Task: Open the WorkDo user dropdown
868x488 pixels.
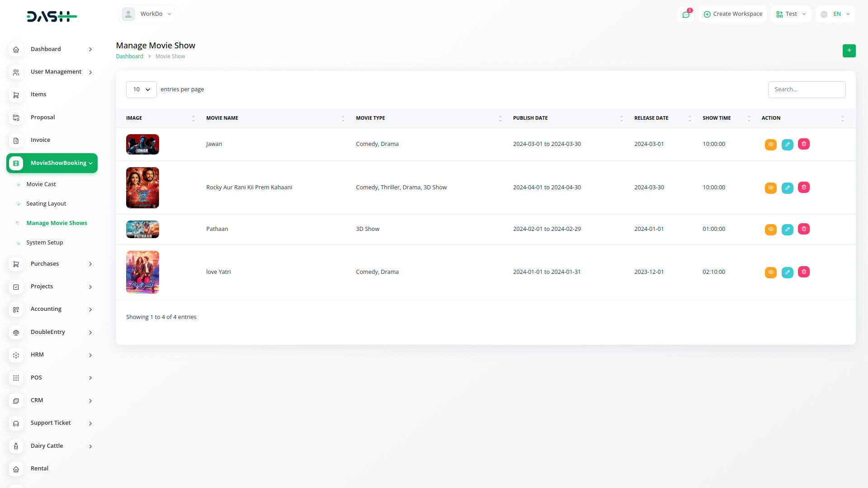Action: pos(147,14)
